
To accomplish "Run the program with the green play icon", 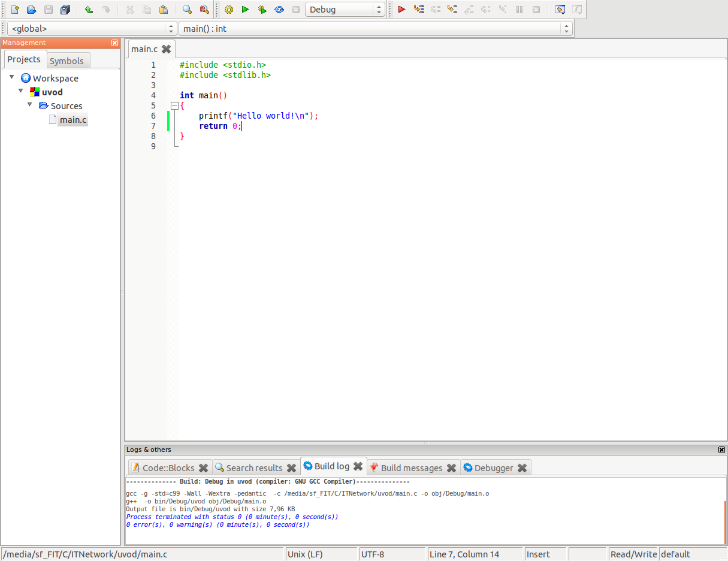I will [x=246, y=9].
